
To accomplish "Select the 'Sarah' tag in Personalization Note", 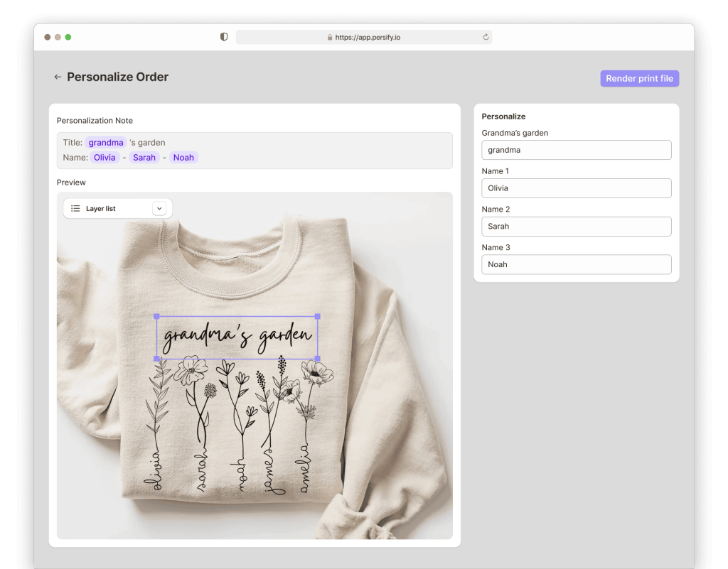I will (x=144, y=158).
